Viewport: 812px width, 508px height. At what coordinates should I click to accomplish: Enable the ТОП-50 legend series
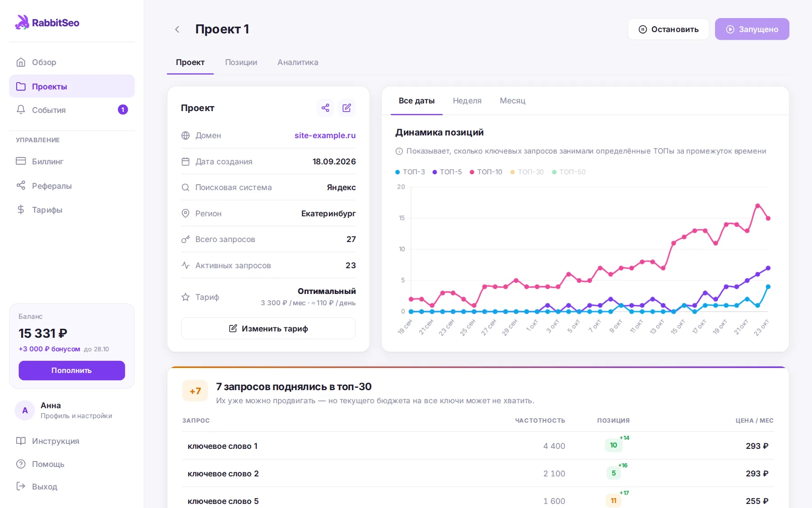[569, 172]
